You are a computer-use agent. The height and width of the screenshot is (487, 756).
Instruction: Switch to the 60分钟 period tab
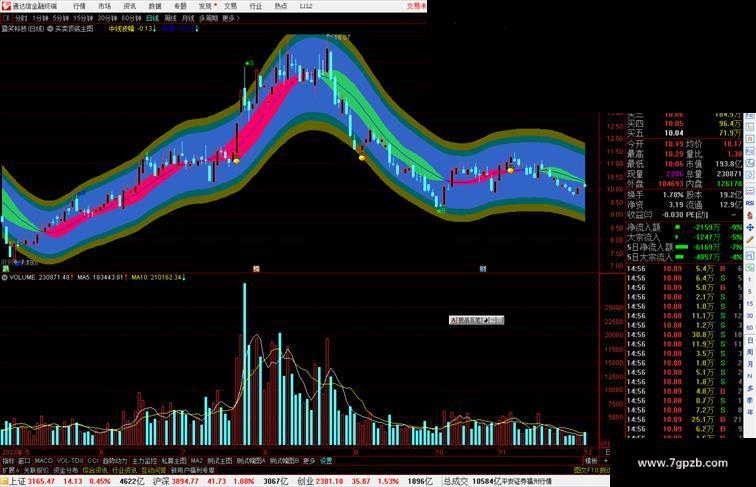click(x=131, y=18)
